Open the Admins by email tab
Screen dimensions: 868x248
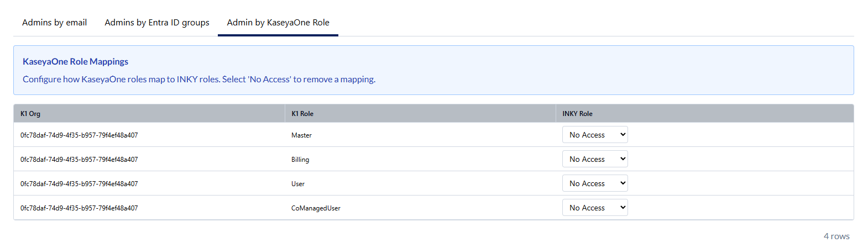point(54,23)
